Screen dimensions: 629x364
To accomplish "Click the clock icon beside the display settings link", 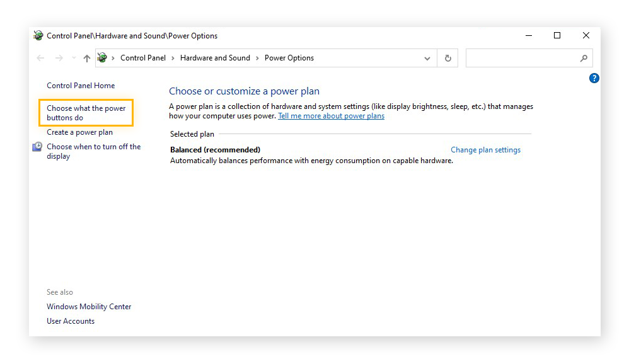I will (37, 146).
